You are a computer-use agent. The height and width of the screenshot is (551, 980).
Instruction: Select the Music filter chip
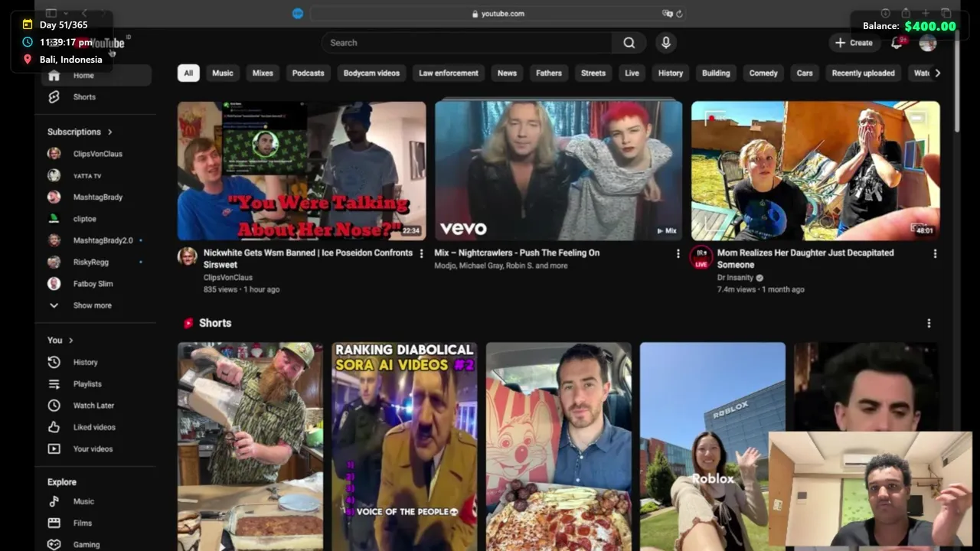coord(223,73)
